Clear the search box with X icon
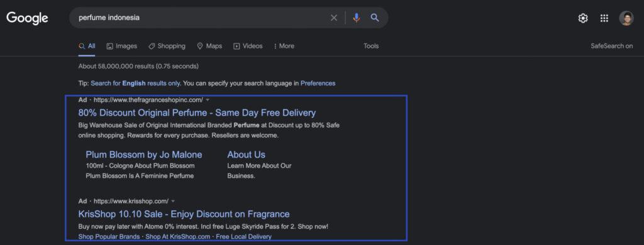 [334, 18]
